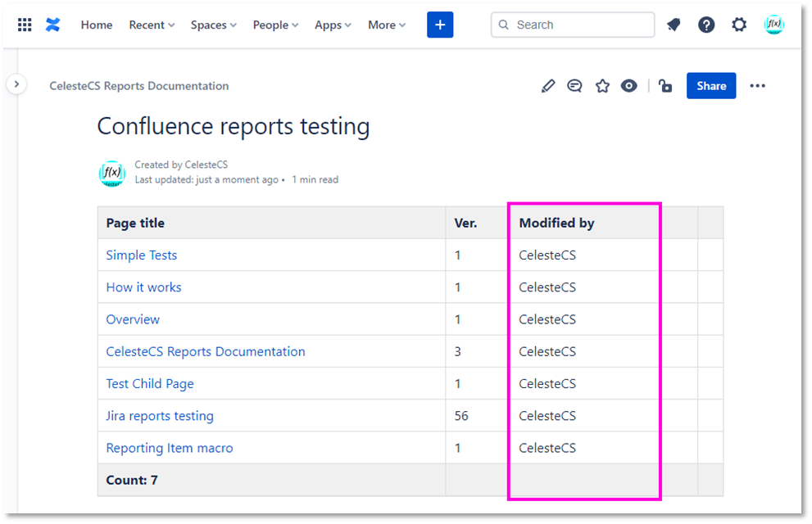Expand the sidebar with the chevron button
This screenshot has width=812, height=524.
coord(16,84)
